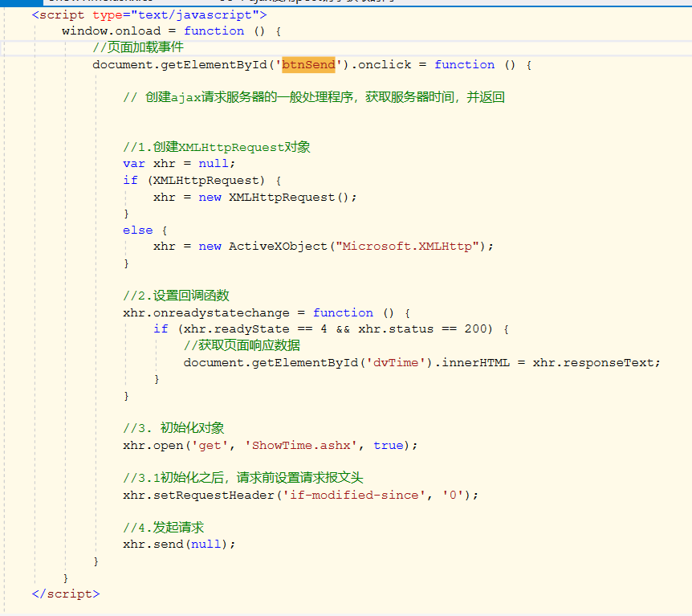
Task: Click the comment //页面加载事件
Action: click(138, 47)
